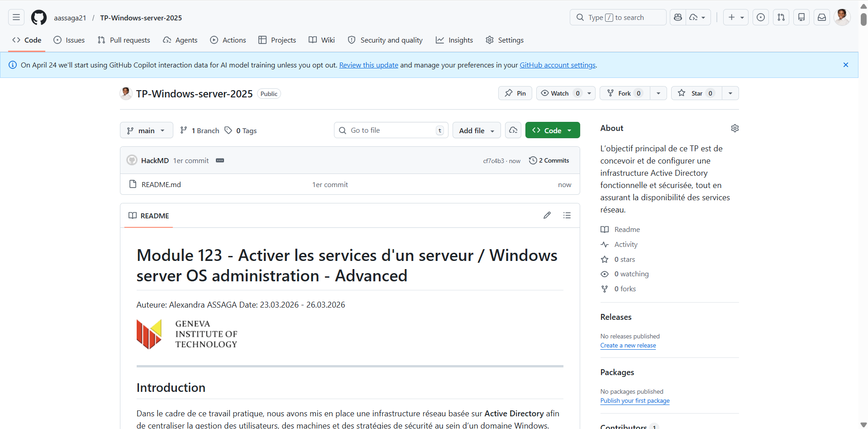Open Watch notification options dropdown arrow
The width and height of the screenshot is (868, 429).
coord(589,93)
